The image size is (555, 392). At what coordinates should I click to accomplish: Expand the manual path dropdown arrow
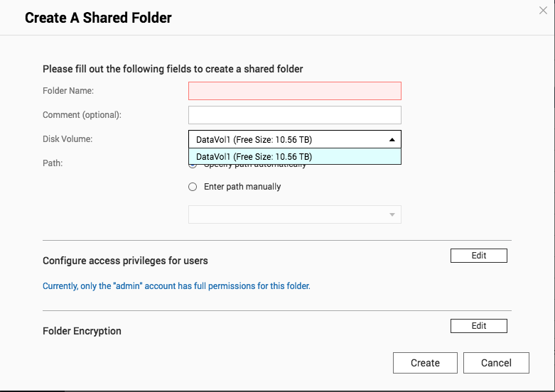click(x=392, y=215)
